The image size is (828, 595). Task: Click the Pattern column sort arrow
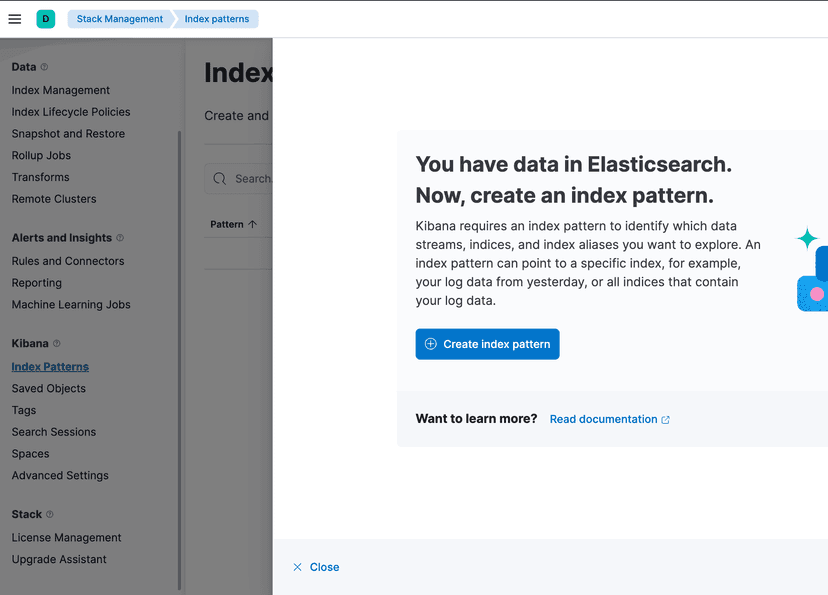[x=252, y=225]
